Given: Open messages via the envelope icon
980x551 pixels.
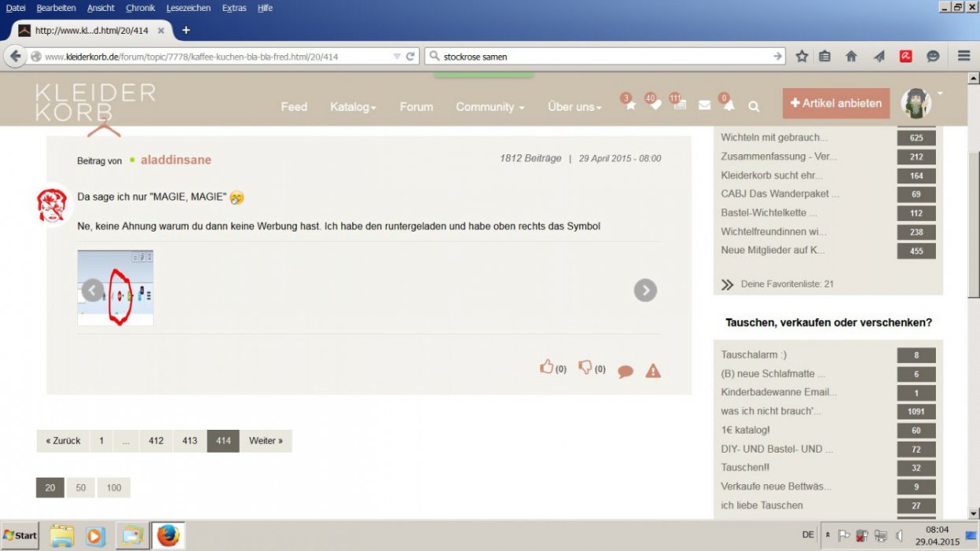Looking at the screenshot, I should coord(704,106).
